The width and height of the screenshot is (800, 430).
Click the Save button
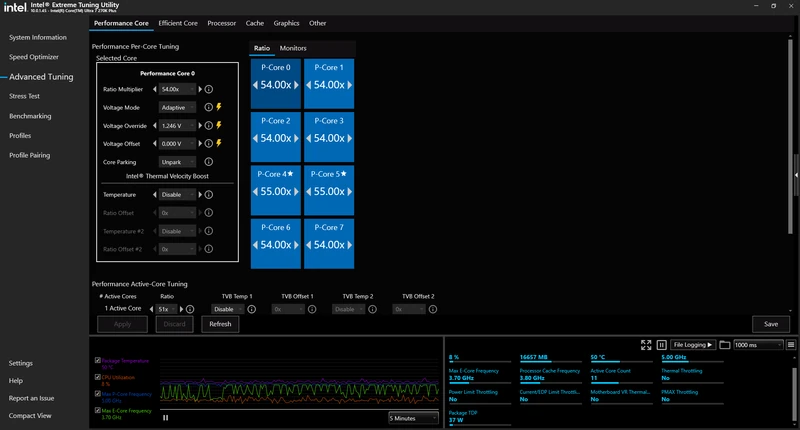pos(771,324)
